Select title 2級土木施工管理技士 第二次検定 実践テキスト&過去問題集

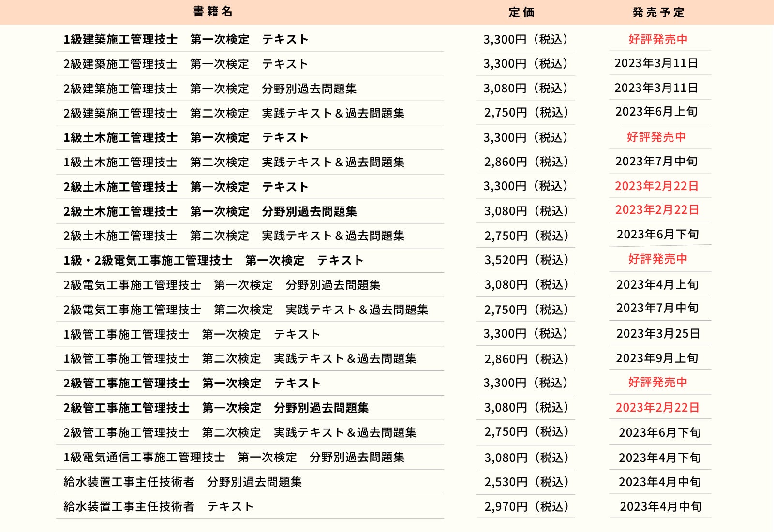point(234,236)
